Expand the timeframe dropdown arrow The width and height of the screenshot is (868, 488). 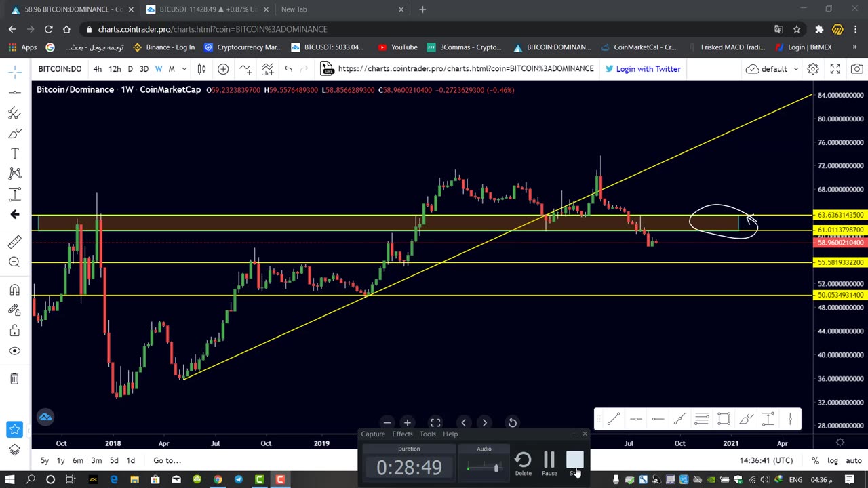(x=184, y=69)
